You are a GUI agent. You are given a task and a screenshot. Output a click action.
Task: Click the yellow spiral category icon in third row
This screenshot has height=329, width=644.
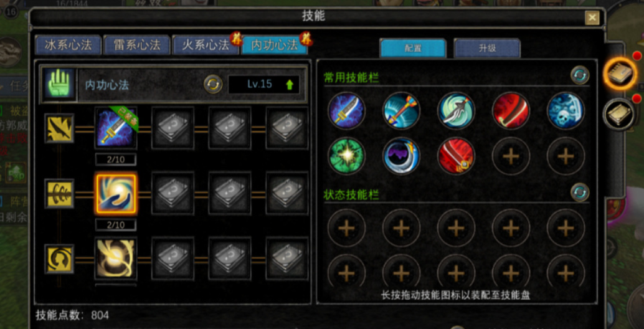[59, 259]
